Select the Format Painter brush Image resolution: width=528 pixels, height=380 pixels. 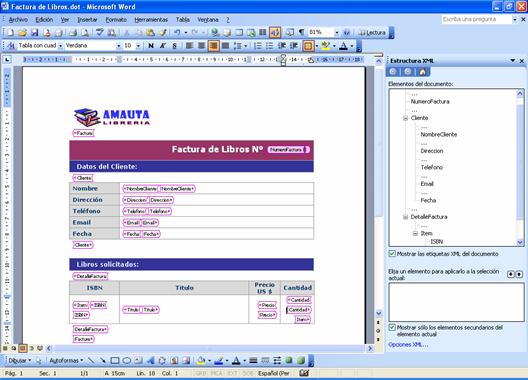(x=163, y=33)
